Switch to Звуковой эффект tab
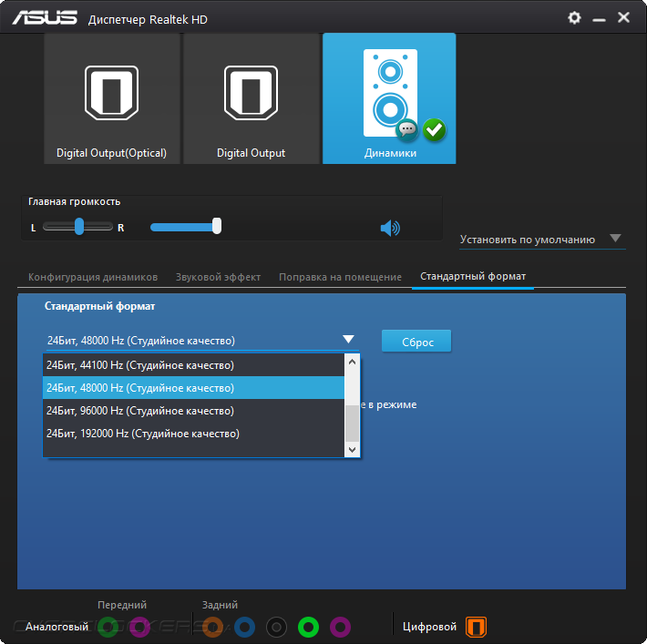Image resolution: width=647 pixels, height=644 pixels. (x=219, y=277)
